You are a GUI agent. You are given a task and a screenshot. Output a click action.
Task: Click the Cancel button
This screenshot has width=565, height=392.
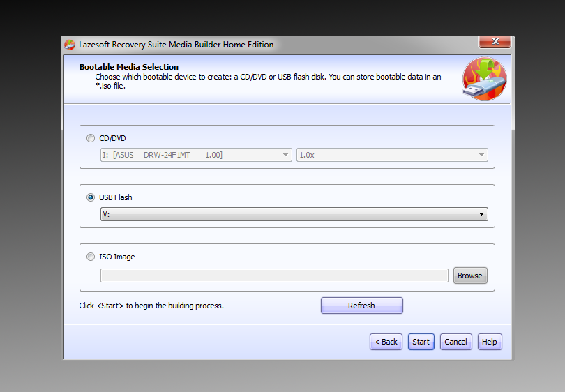[455, 342]
